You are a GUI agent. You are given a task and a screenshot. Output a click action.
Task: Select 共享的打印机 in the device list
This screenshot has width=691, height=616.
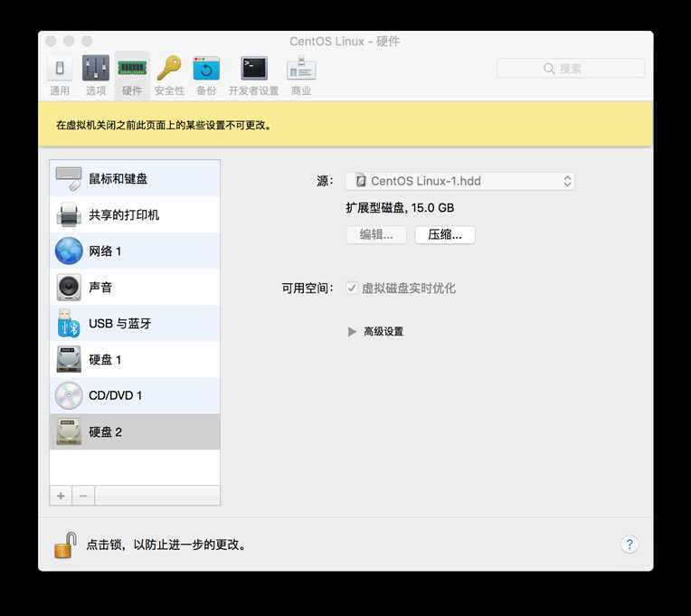(x=135, y=215)
